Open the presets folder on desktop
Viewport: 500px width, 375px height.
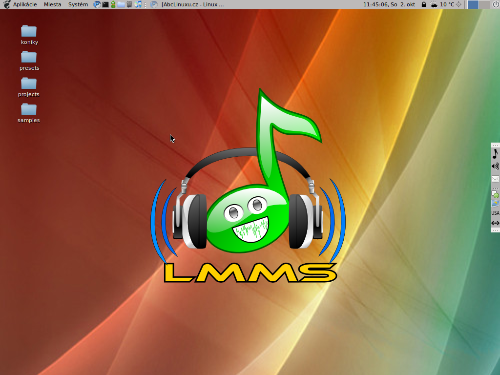pyautogui.click(x=29, y=61)
